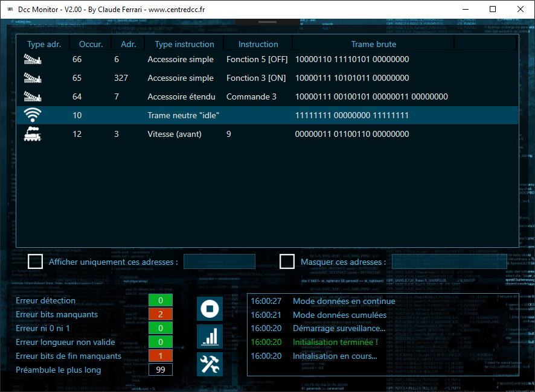Click raw frame '00000011 01100110 00000000'

pyautogui.click(x=352, y=134)
